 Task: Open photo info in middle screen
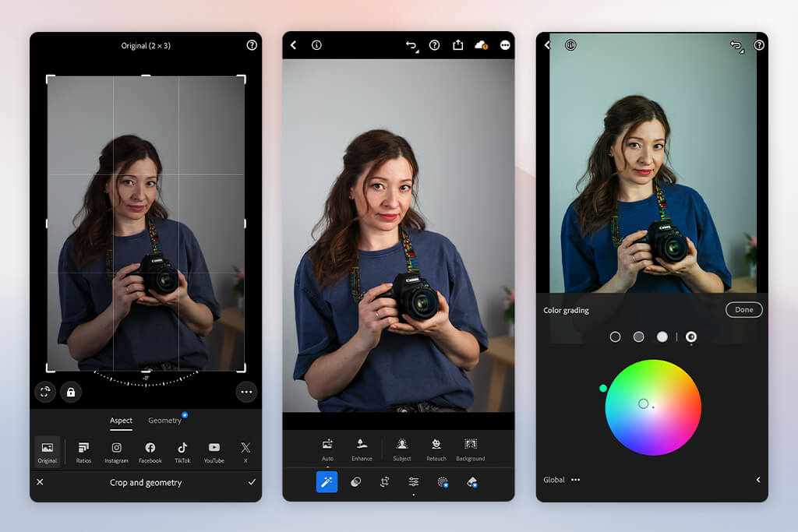[x=316, y=45]
